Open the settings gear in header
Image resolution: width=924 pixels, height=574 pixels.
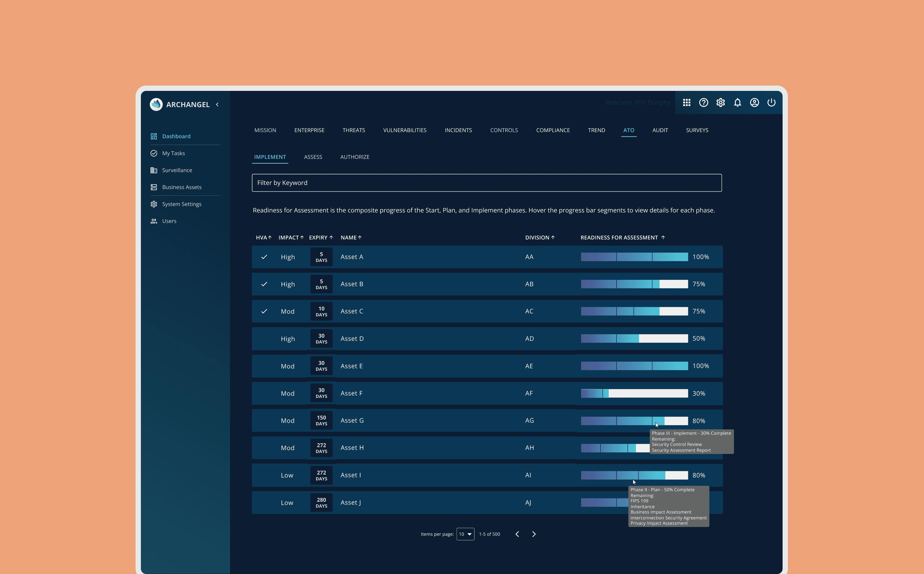click(x=721, y=103)
